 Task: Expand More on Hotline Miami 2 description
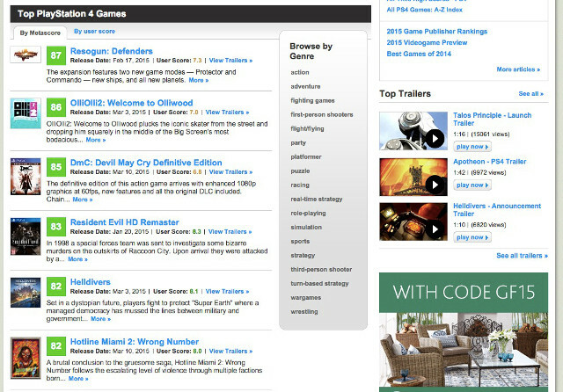[78, 378]
